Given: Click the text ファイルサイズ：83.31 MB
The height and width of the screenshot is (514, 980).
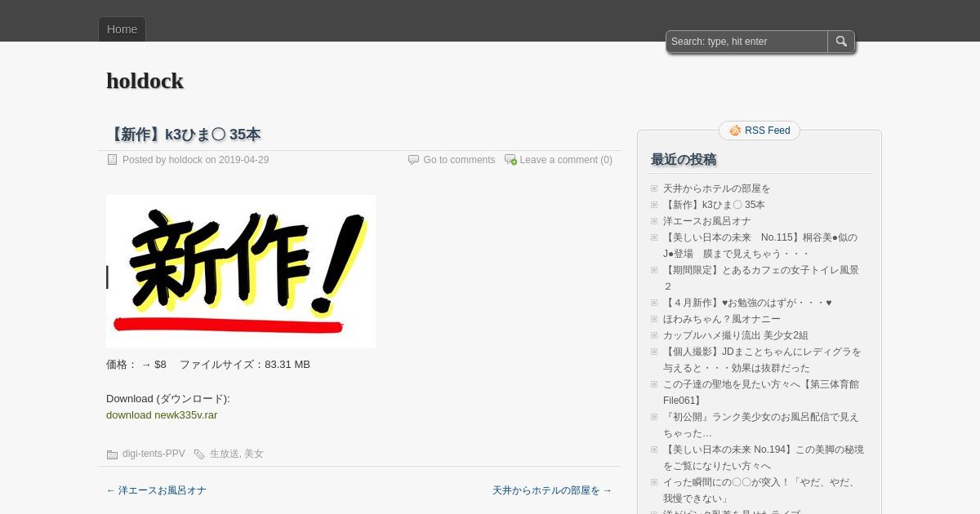Looking at the screenshot, I should 245,365.
